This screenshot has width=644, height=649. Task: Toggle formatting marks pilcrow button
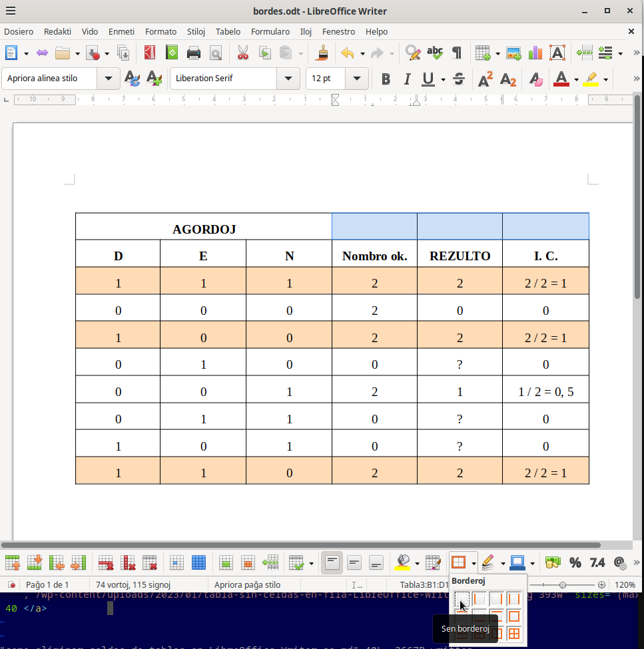pyautogui.click(x=456, y=53)
